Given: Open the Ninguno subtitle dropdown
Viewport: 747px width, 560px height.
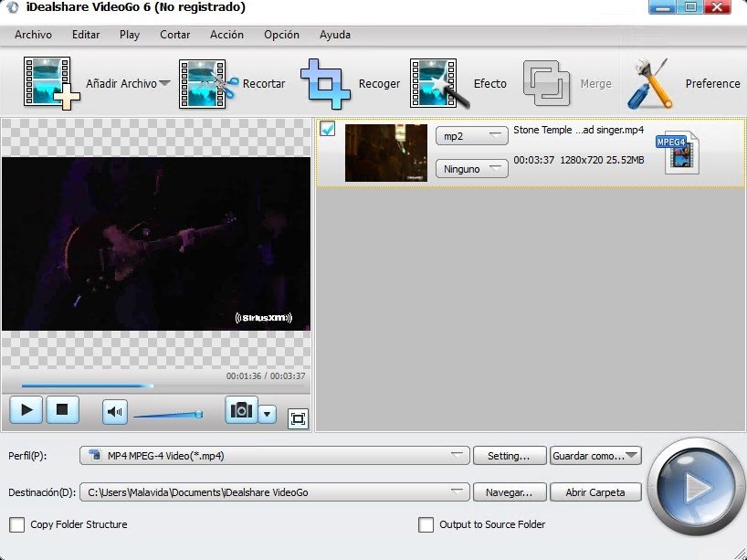Looking at the screenshot, I should 471,169.
